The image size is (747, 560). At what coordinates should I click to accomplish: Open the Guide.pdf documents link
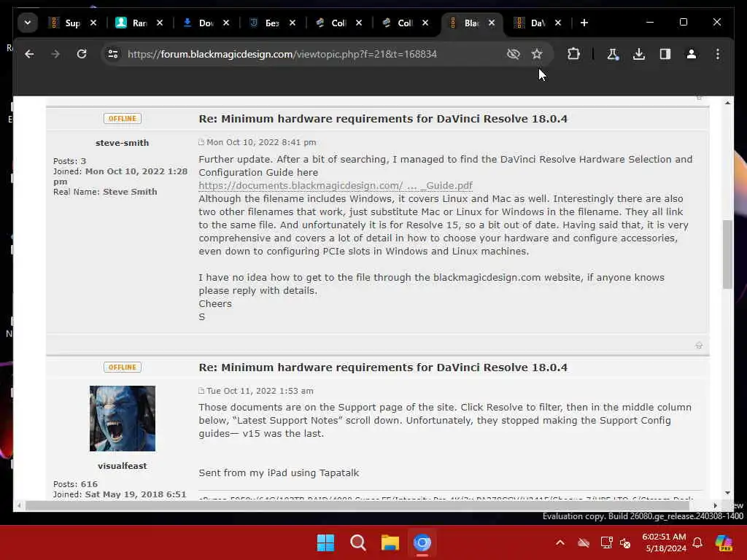click(x=336, y=186)
